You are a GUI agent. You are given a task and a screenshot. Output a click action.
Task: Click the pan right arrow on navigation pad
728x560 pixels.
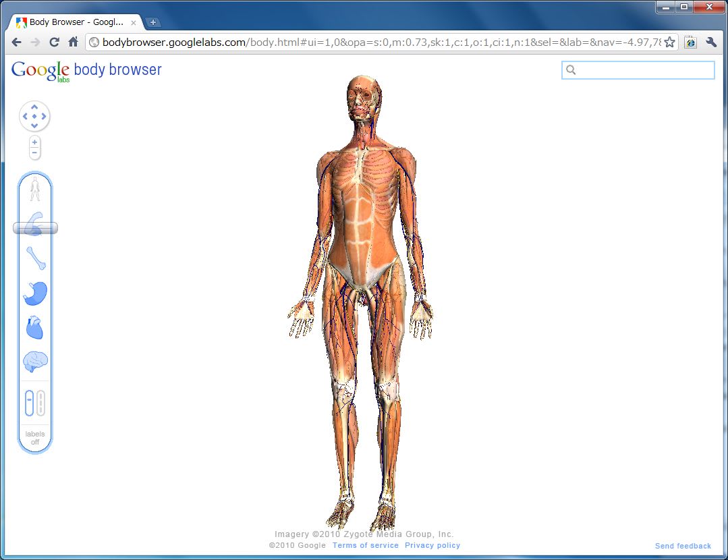tap(44, 117)
